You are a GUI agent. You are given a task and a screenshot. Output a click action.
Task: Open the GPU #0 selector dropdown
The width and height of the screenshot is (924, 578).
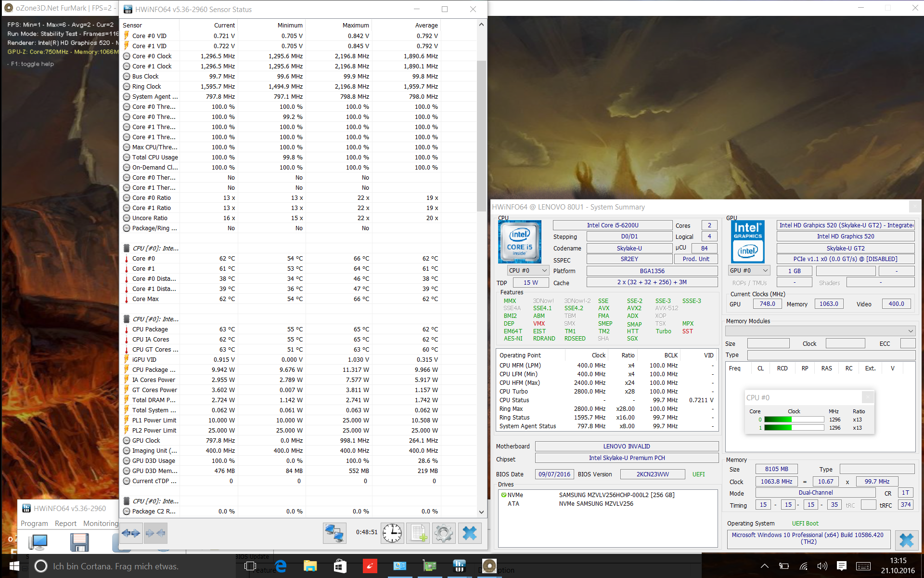pyautogui.click(x=749, y=271)
